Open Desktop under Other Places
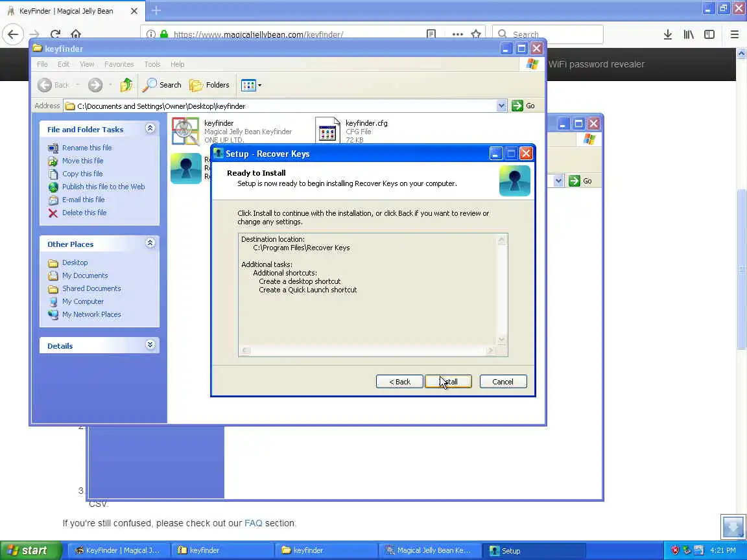Image resolution: width=747 pixels, height=560 pixels. point(75,262)
